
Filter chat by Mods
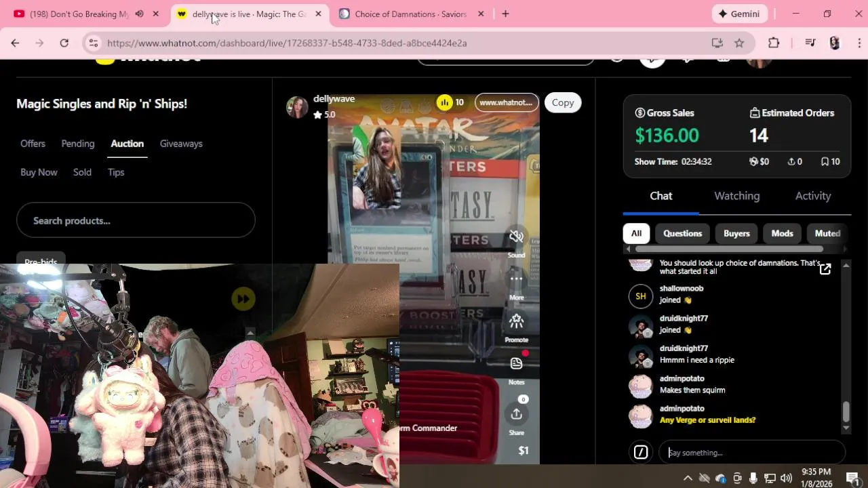tap(782, 233)
